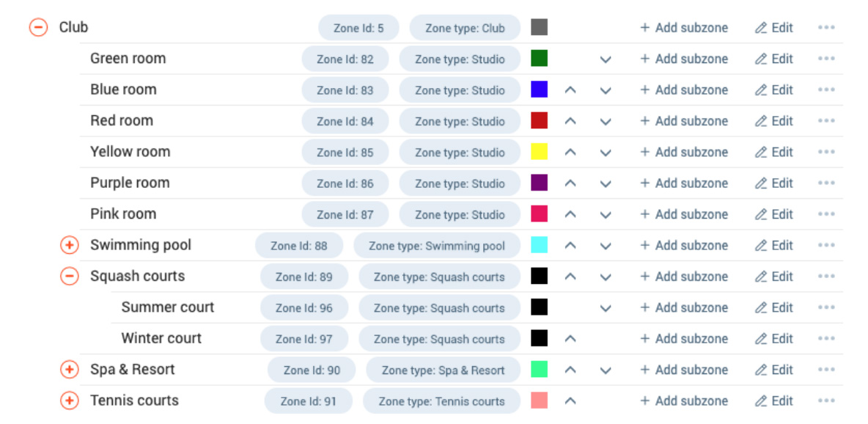The height and width of the screenshot is (424, 868).
Task: Collapse the Club zone tree
Action: (38, 27)
